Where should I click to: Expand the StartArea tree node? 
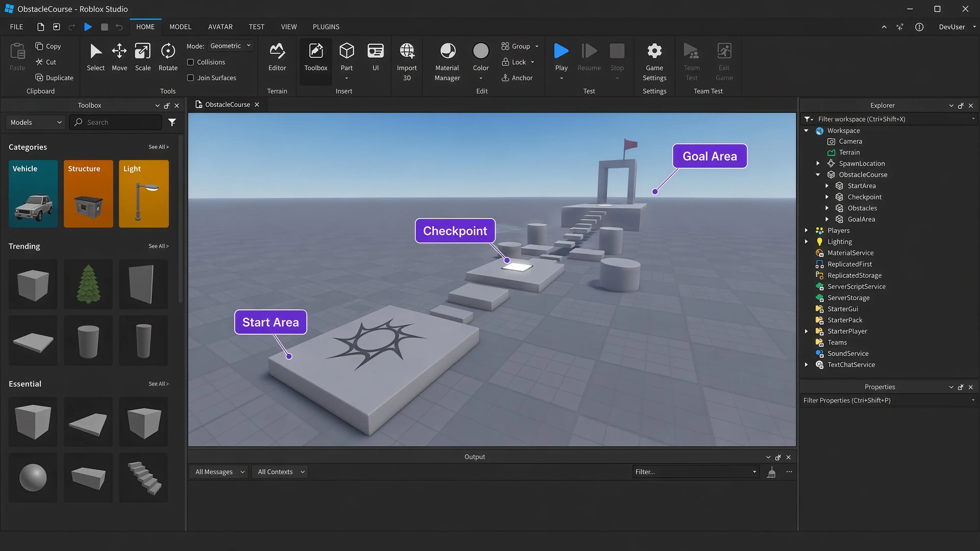(x=827, y=186)
